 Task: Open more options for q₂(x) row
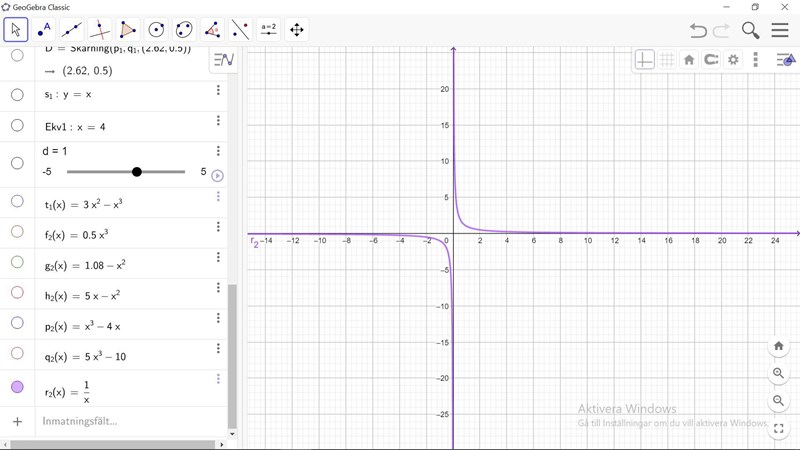click(x=218, y=350)
